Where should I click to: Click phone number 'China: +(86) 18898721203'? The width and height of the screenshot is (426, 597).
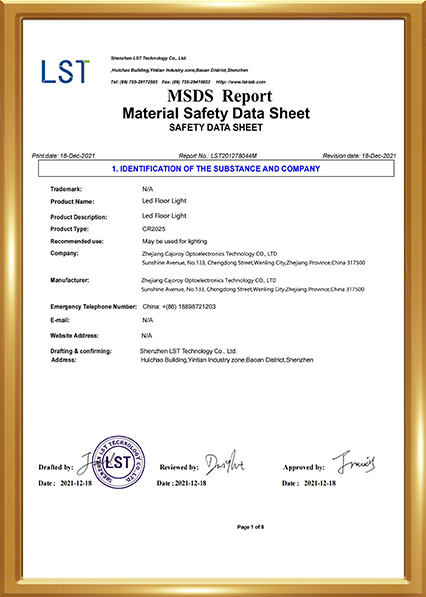click(x=179, y=306)
